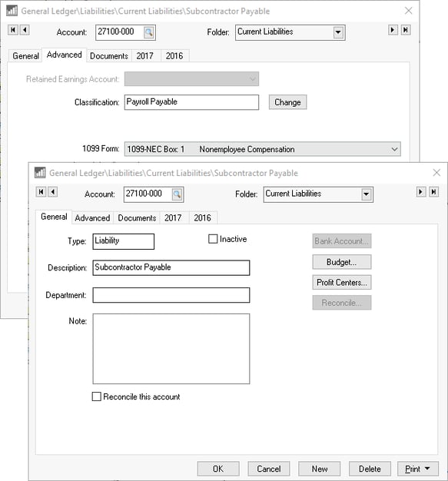The height and width of the screenshot is (481, 448).
Task: Open the Profit Centers dialog
Action: [342, 282]
